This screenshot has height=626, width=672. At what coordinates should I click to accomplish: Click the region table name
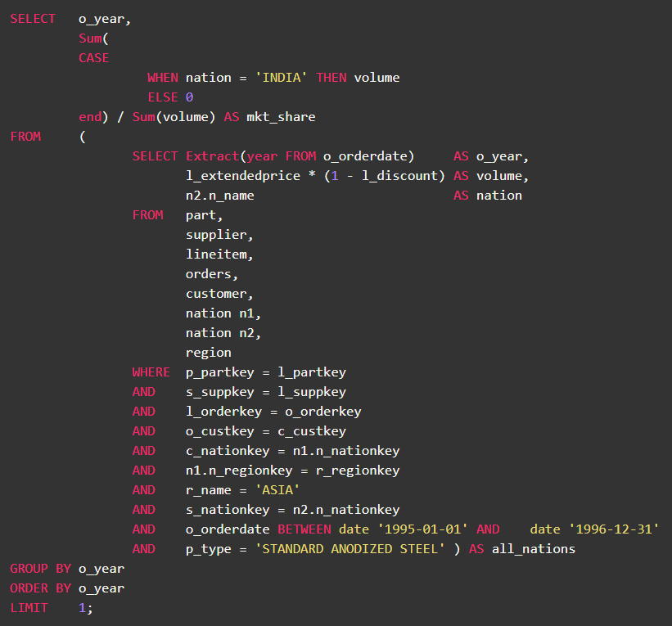(209, 353)
